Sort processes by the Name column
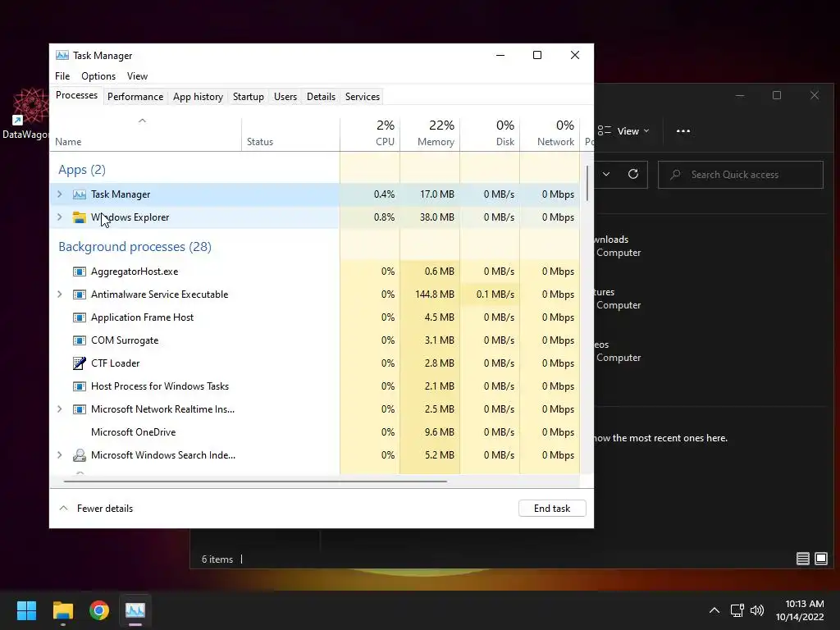 tap(146, 134)
